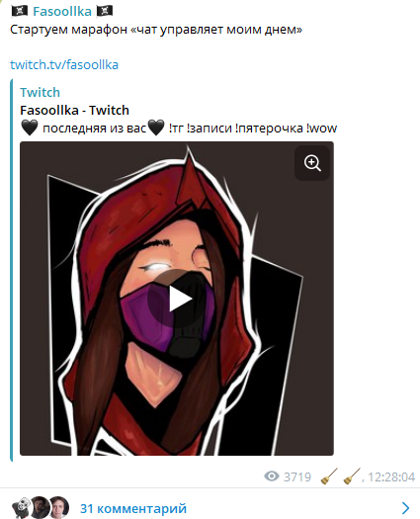
Task: Click the pirate flag emoji before Fasoollka
Action: pos(20,11)
